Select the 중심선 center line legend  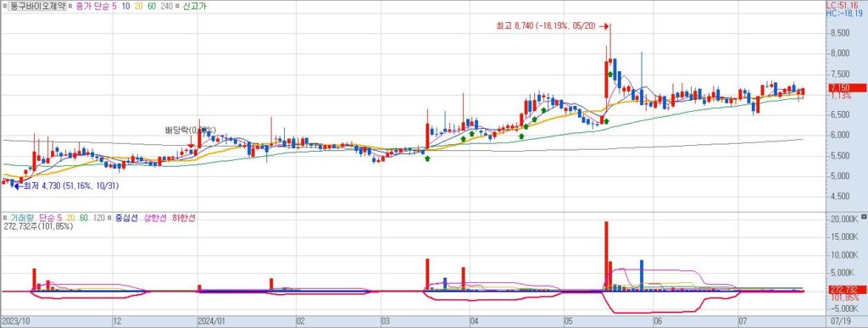[126, 218]
